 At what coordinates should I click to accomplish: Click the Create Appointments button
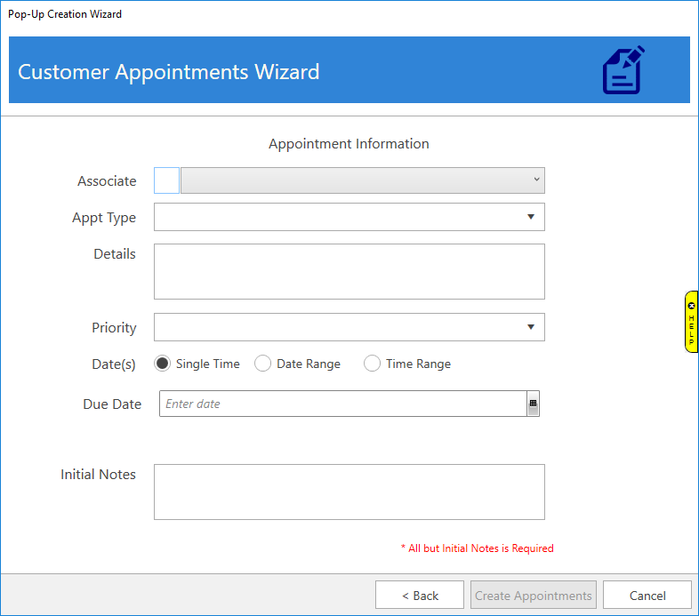pos(533,596)
